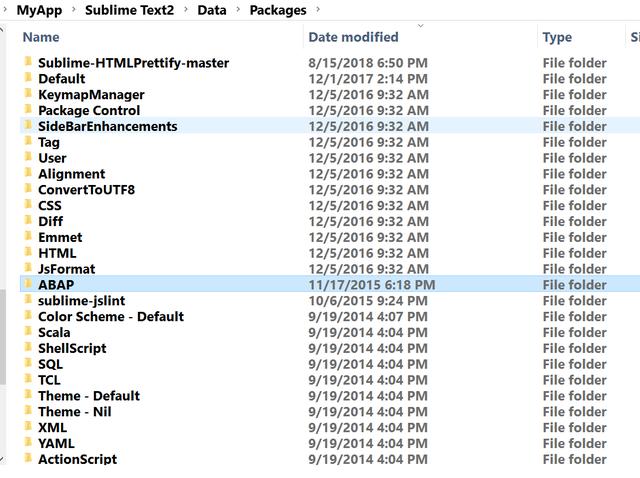This screenshot has height=478, width=640.
Task: Select the Package Control folder name
Action: tap(89, 111)
